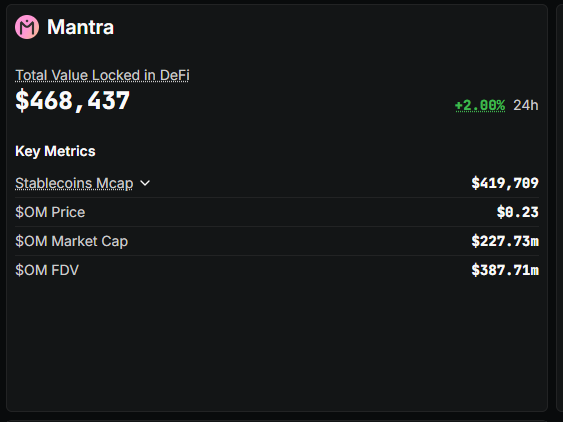Click the word DeFi in the TVL label

pyautogui.click(x=175, y=75)
